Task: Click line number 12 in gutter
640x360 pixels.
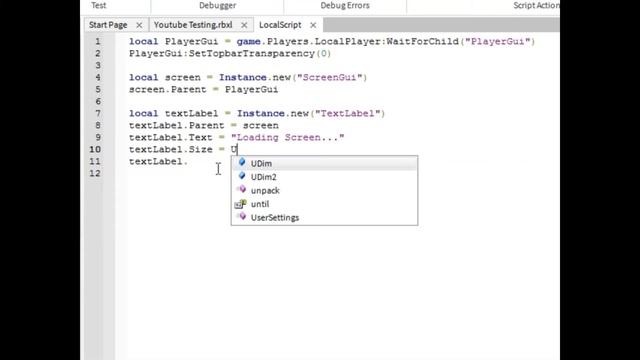Action: click(95, 173)
